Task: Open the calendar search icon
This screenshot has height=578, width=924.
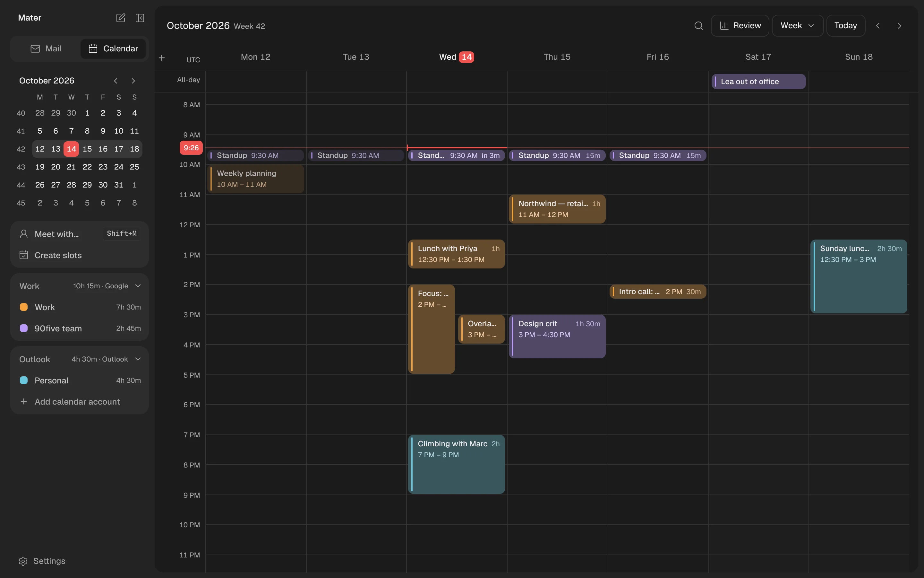Action: coord(698,26)
